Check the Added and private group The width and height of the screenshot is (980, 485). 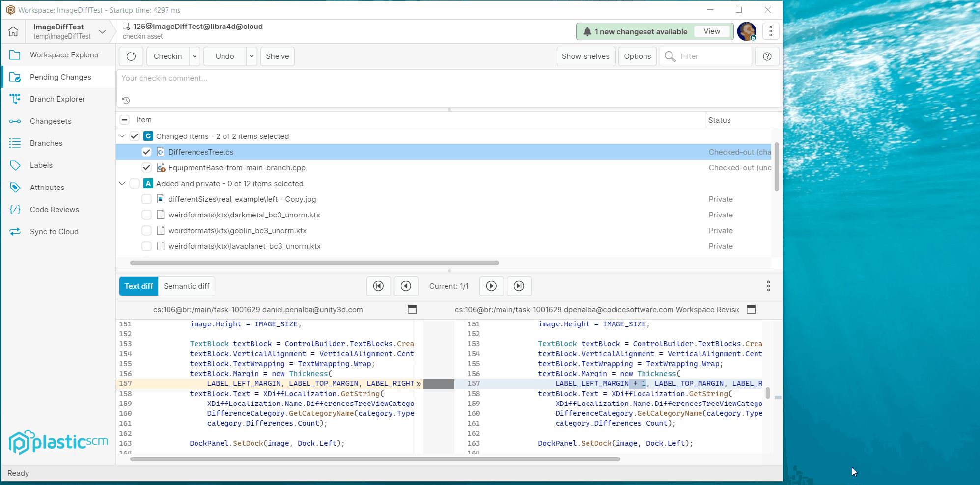135,183
